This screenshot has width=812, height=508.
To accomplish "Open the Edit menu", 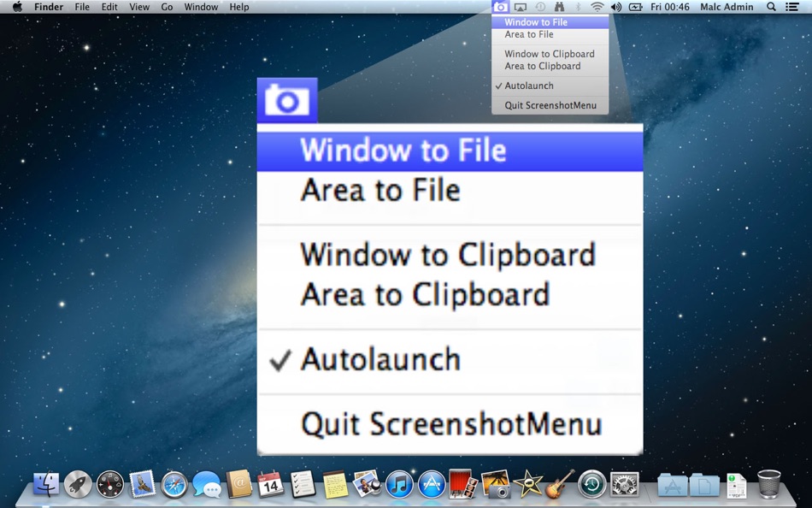I will (x=109, y=7).
